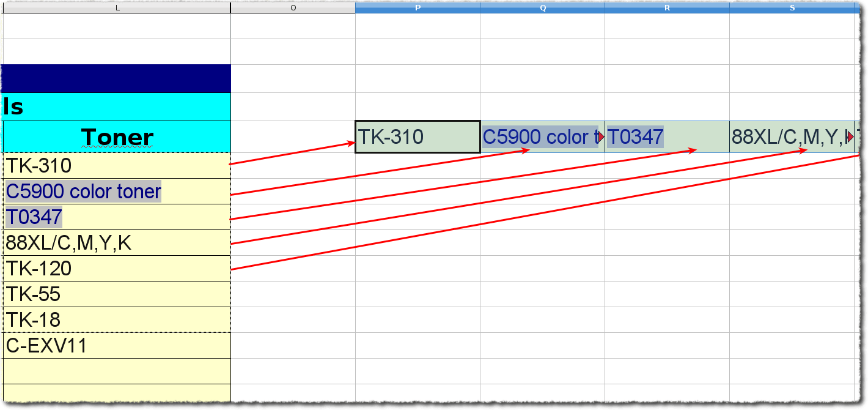Select column R header
Viewport: 868px width, 410px height.
(667, 8)
